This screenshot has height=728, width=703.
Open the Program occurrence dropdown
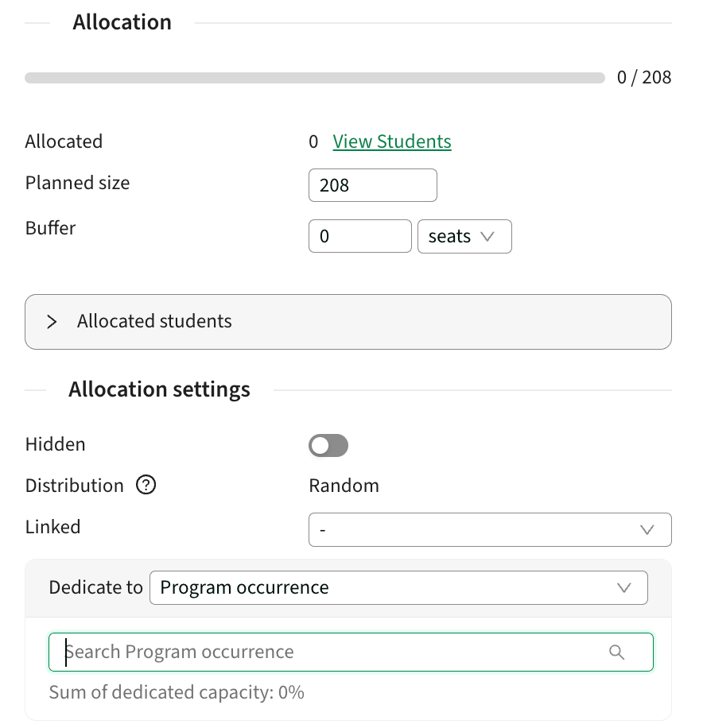coord(398,588)
